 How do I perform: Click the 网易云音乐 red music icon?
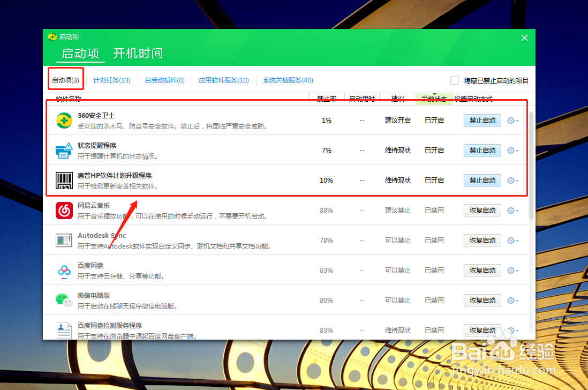point(64,210)
